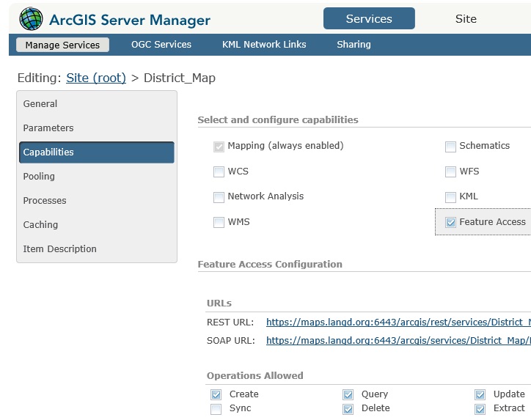
Task: Select Manage Services in the sub-navigation
Action: click(62, 45)
